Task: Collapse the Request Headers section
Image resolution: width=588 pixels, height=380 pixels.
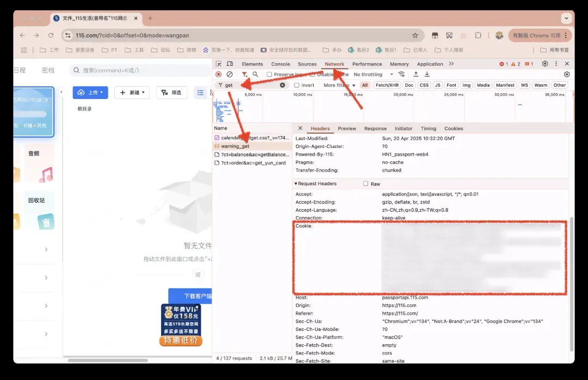Action: (x=296, y=184)
